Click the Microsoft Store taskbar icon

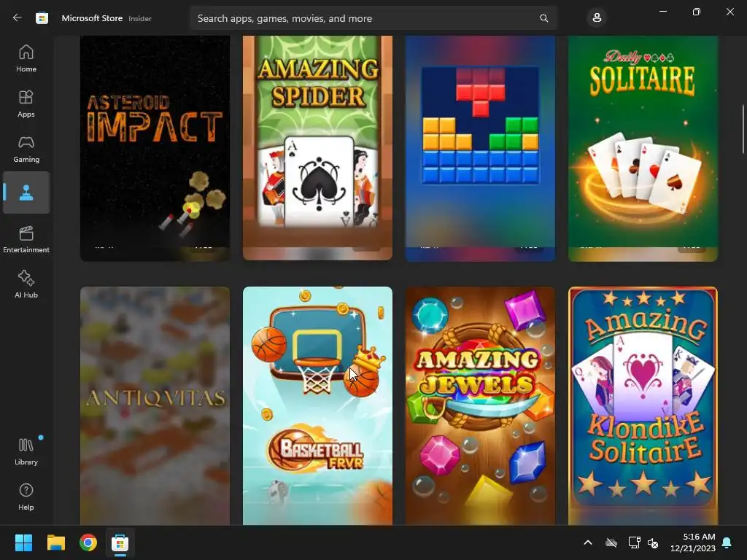click(120, 542)
